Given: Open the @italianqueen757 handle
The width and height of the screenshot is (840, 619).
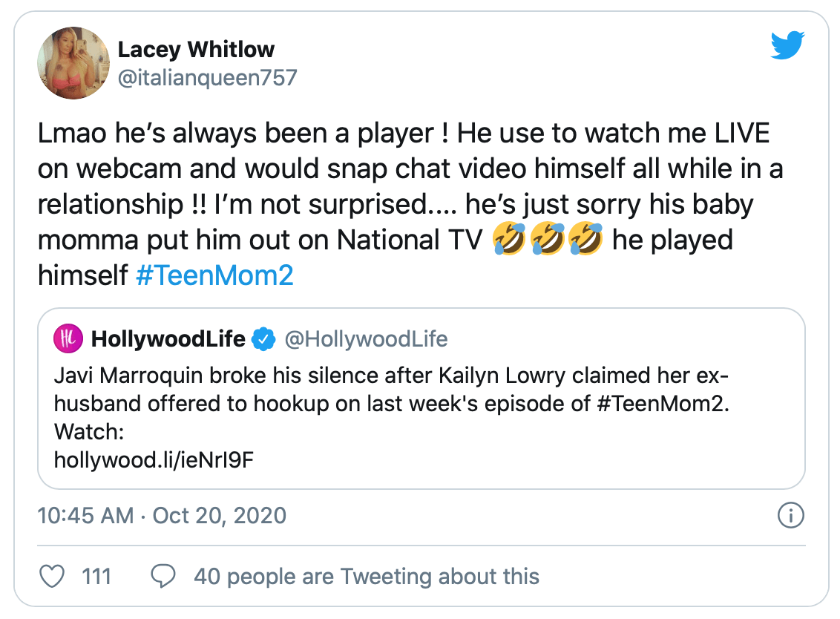Looking at the screenshot, I should [x=207, y=78].
